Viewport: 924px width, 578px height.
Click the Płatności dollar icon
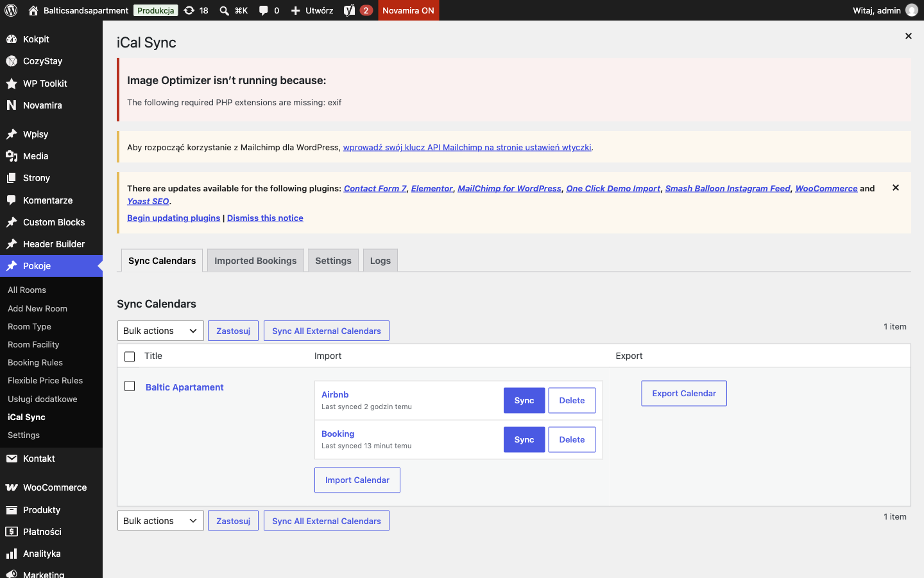click(12, 532)
